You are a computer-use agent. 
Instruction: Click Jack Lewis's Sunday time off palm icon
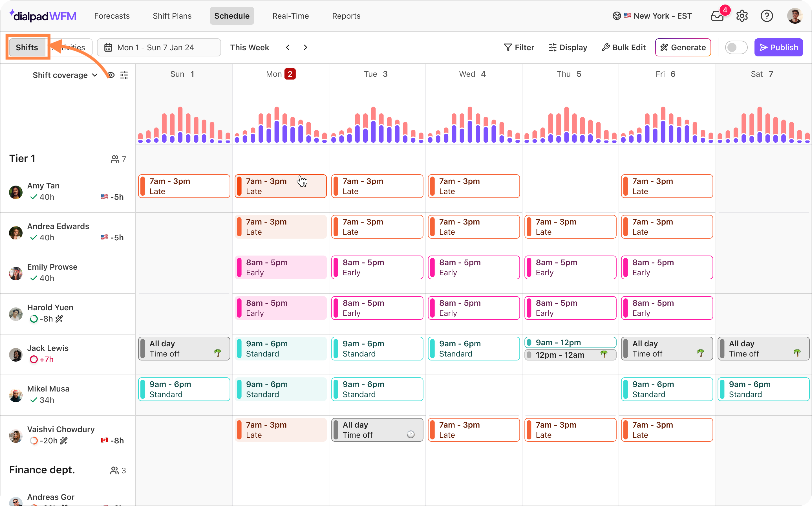(x=218, y=353)
